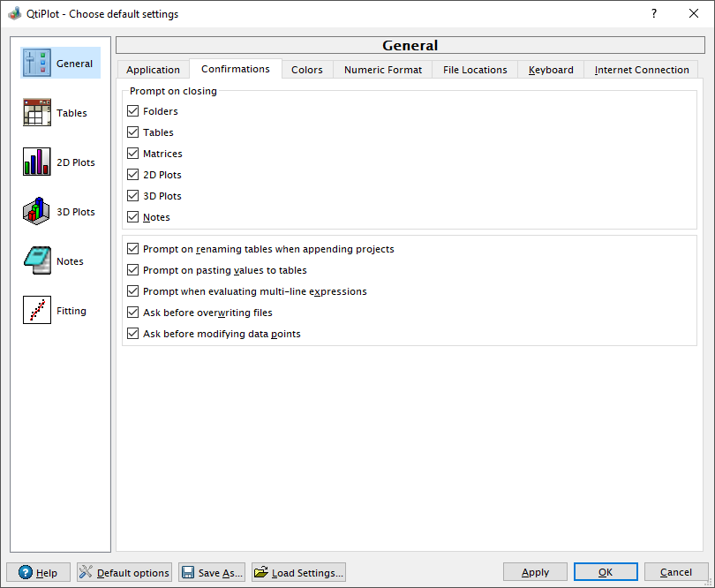Open the Tables settings category icon
The height and width of the screenshot is (588, 715).
pyautogui.click(x=36, y=112)
